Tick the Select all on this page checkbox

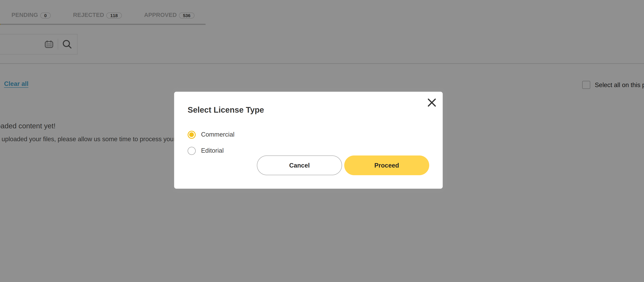tap(586, 85)
